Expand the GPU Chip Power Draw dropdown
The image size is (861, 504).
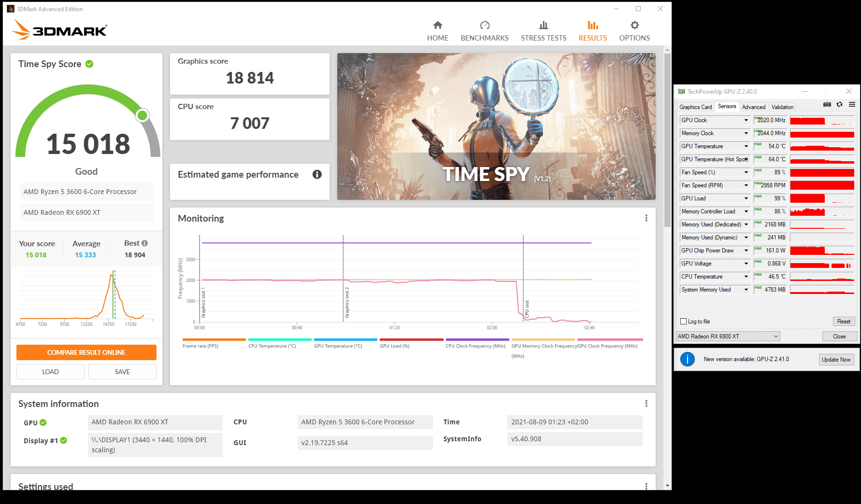746,251
